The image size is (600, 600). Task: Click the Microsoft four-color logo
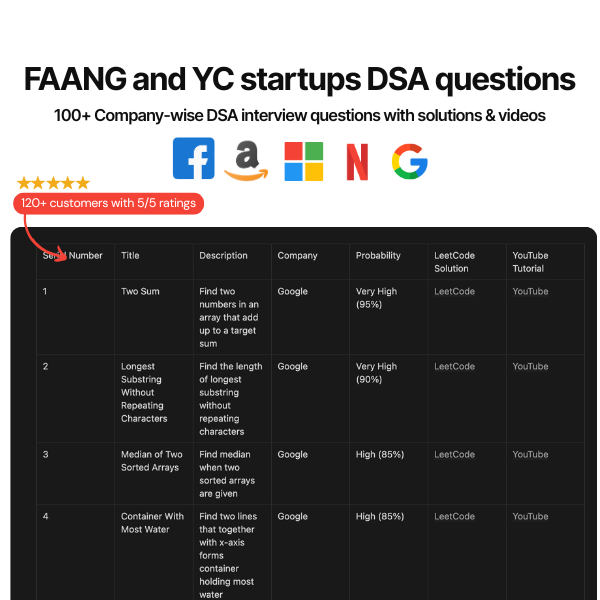[x=304, y=161]
